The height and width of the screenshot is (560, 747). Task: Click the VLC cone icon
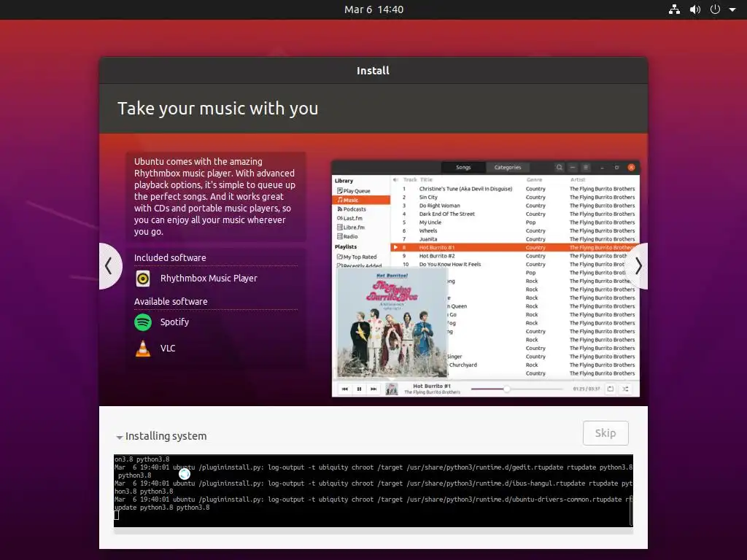(143, 349)
